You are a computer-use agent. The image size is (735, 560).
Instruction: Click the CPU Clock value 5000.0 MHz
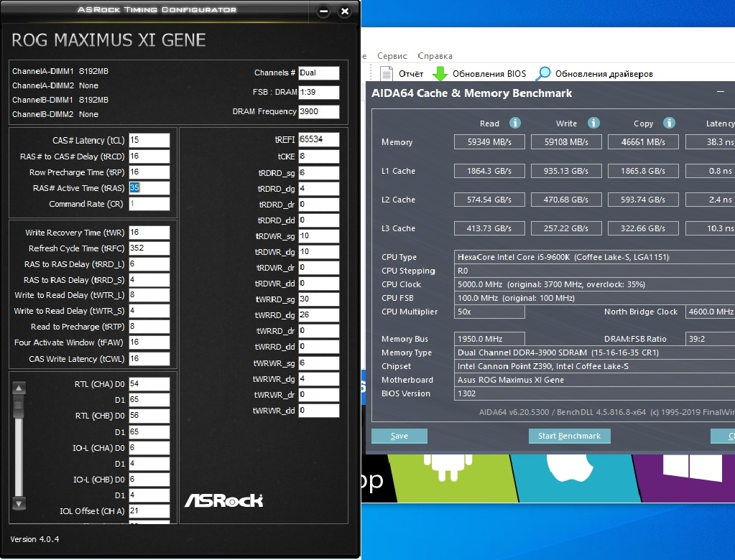pyautogui.click(x=594, y=284)
